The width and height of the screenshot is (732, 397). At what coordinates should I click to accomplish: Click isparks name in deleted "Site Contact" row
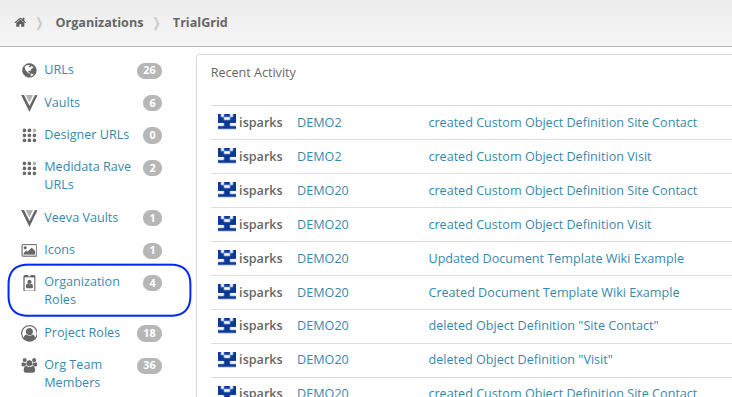coord(260,326)
